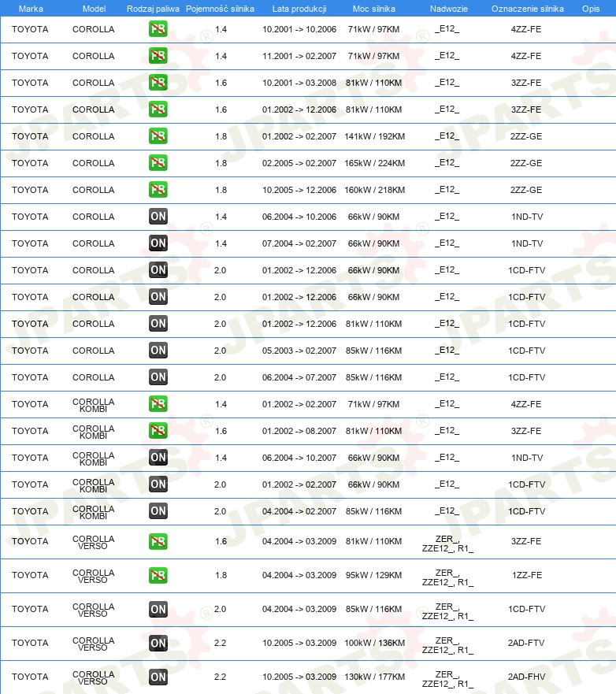Click the petrol icon in the 141kW / 192KM row

coord(158,136)
